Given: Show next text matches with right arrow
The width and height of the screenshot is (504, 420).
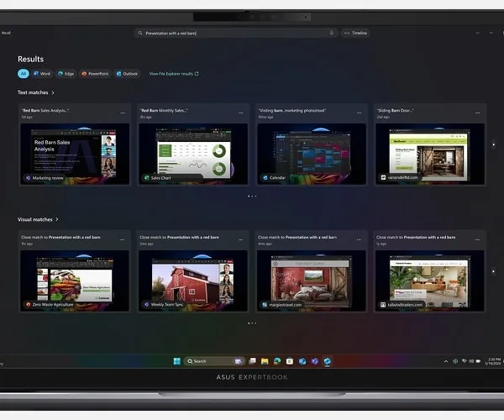Looking at the screenshot, I should pyautogui.click(x=494, y=144).
